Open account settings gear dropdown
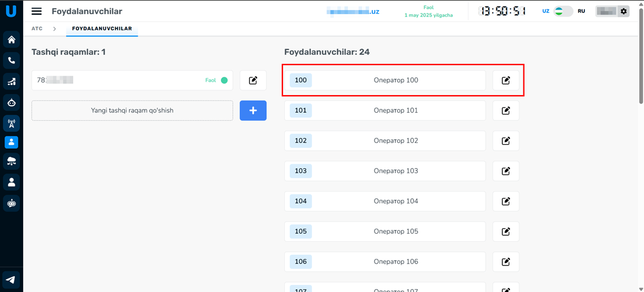The width and height of the screenshot is (644, 292). pos(623,11)
